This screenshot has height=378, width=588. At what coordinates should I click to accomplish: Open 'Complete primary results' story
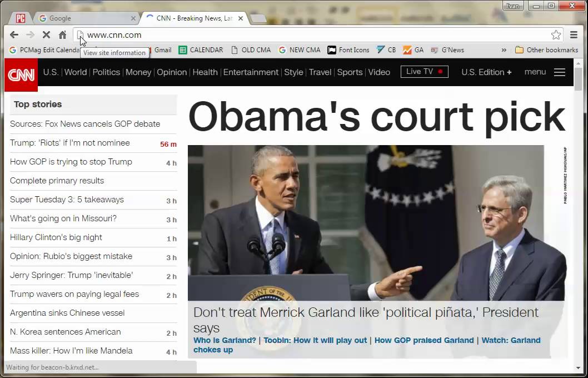tap(57, 181)
